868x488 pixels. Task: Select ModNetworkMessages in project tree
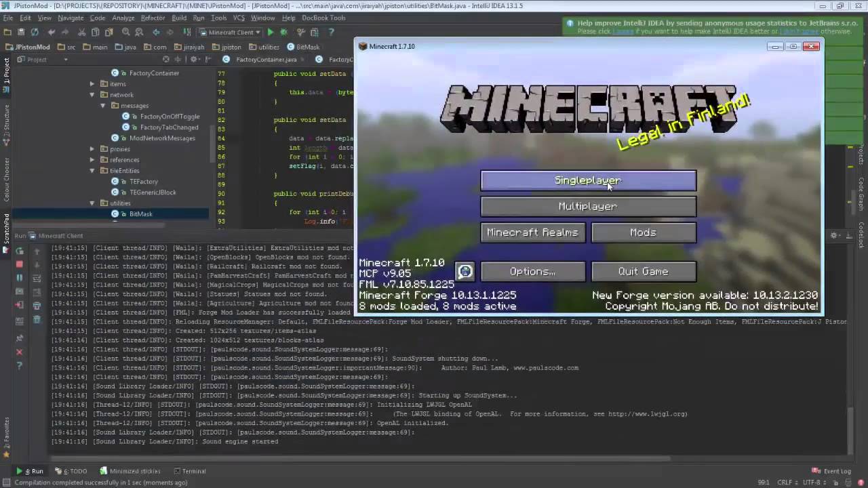(162, 138)
